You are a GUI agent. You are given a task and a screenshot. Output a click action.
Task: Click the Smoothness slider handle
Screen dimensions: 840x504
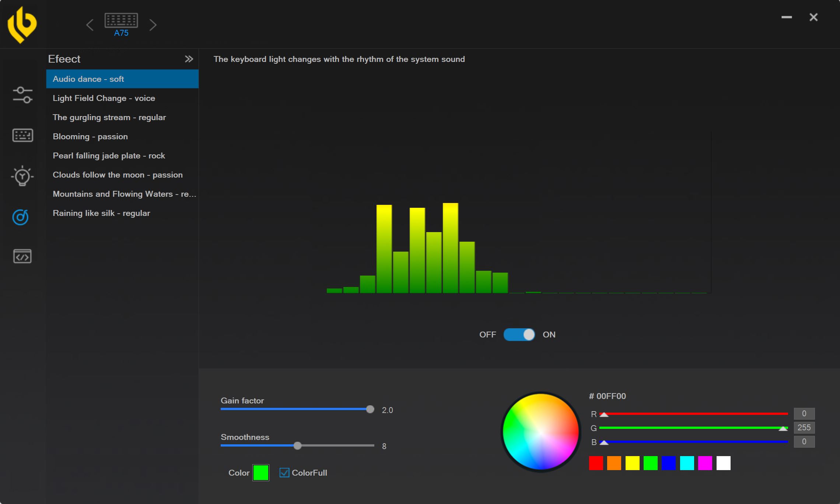[298, 446]
